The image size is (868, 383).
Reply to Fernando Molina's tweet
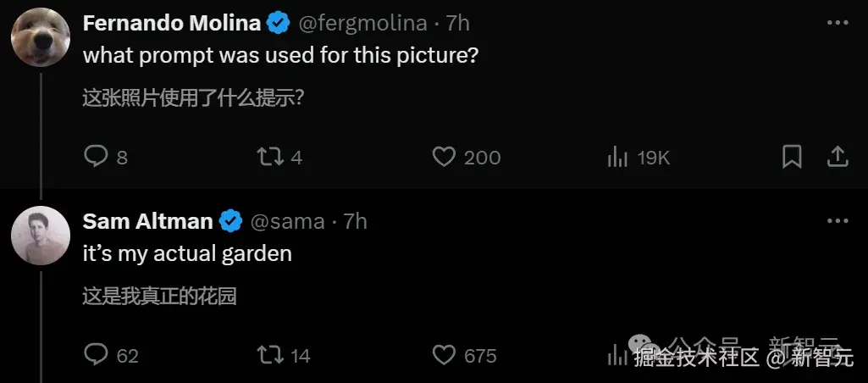[x=97, y=157]
